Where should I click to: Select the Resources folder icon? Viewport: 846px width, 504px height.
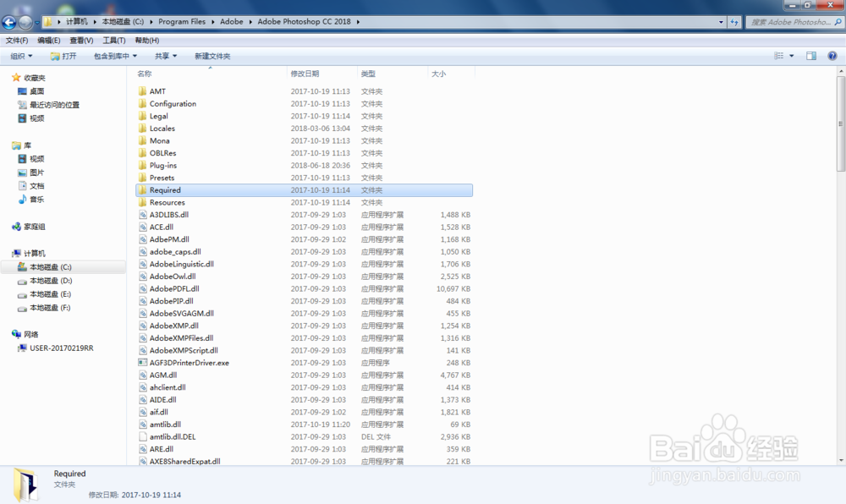(x=142, y=203)
